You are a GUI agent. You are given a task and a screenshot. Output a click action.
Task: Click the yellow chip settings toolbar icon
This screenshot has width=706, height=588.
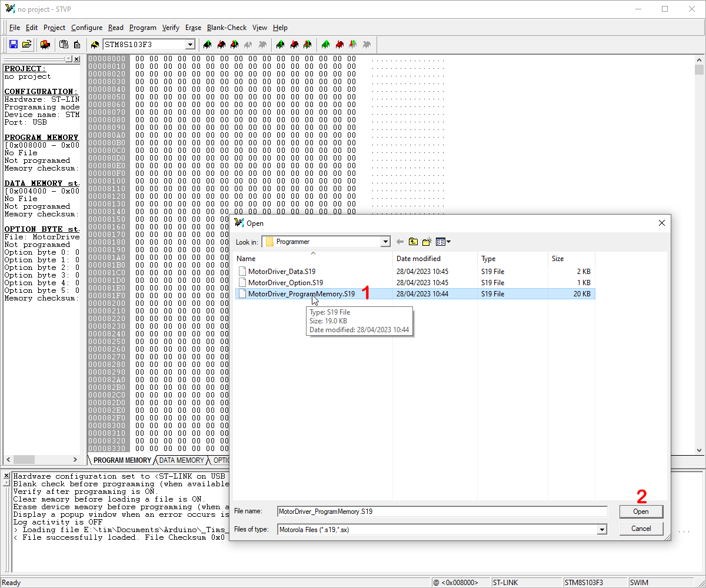pos(94,45)
